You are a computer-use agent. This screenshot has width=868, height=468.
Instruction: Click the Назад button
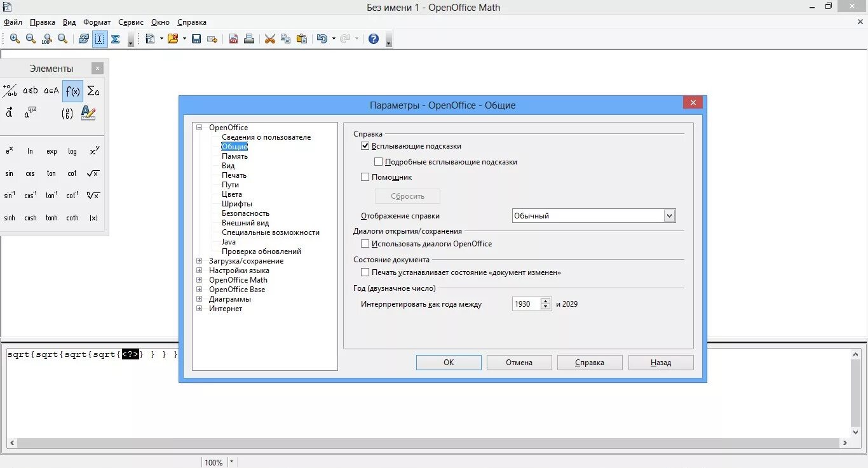661,363
